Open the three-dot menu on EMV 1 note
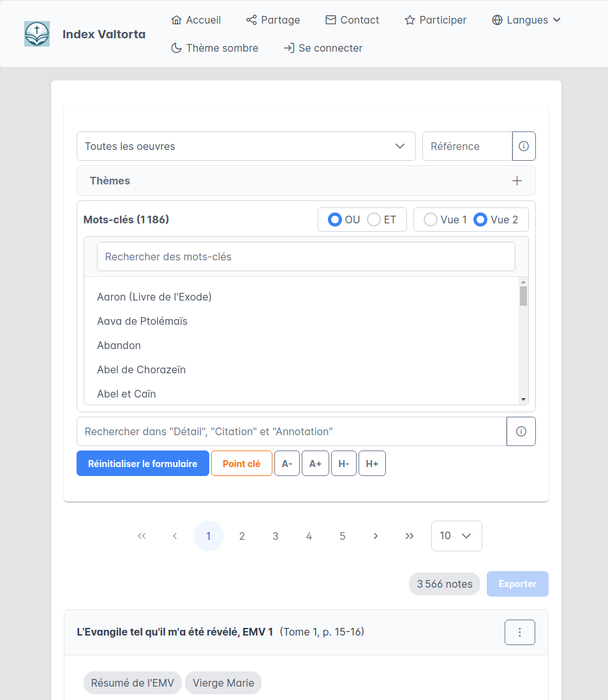608x700 pixels. (519, 632)
